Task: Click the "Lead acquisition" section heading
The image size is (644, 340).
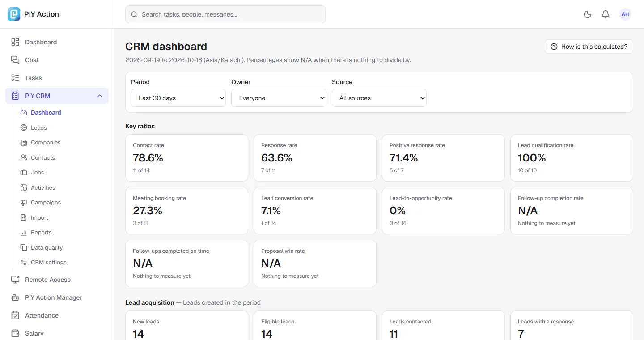Action: click(x=150, y=302)
